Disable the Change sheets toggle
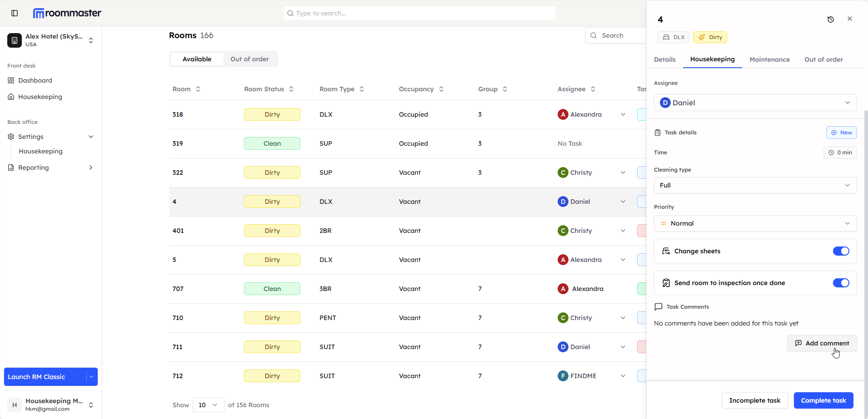The height and width of the screenshot is (419, 868). [x=841, y=251]
